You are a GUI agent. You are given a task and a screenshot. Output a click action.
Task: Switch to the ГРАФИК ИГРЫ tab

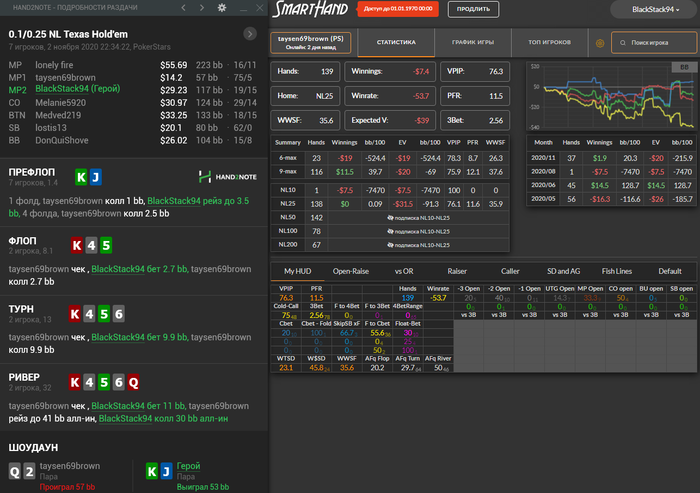click(x=473, y=42)
